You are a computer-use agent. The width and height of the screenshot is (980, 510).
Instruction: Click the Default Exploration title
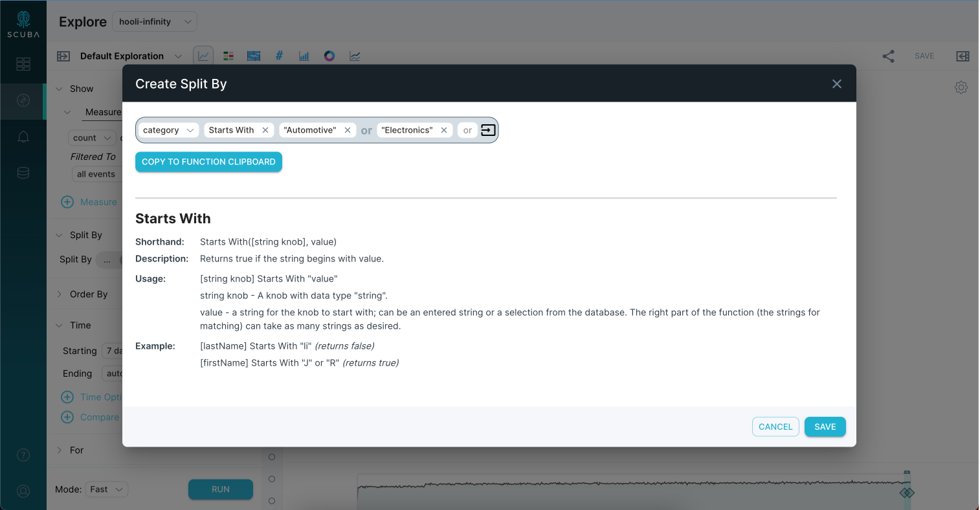click(x=122, y=56)
